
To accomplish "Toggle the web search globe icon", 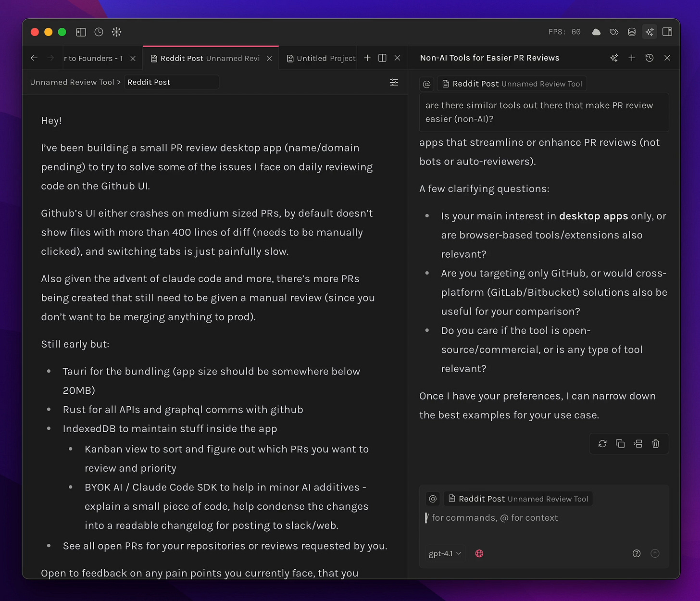I will click(479, 554).
